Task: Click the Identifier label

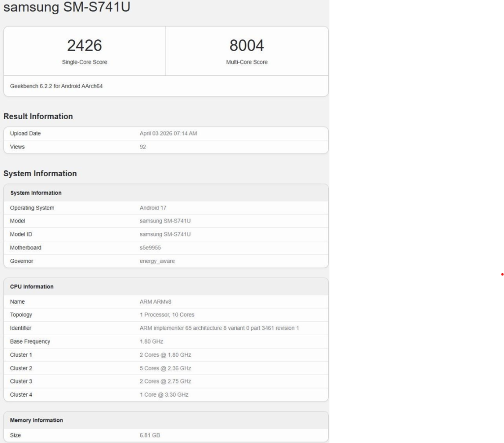Action: 21,328
